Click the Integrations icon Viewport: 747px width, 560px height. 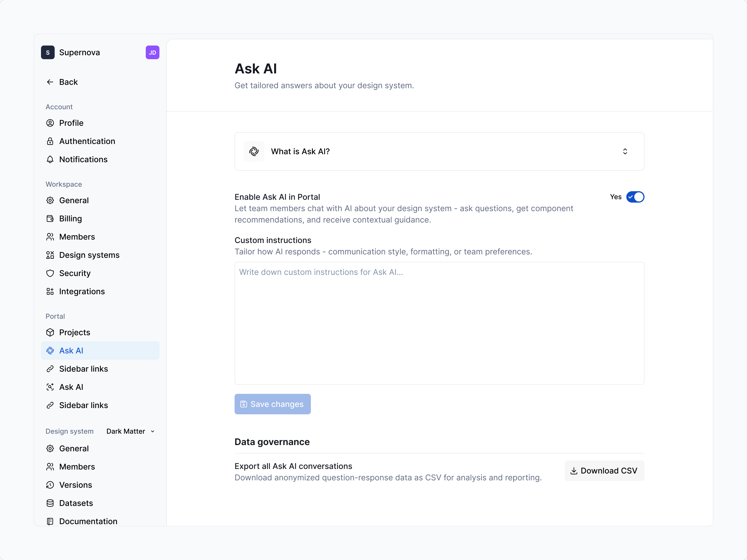[x=50, y=291]
